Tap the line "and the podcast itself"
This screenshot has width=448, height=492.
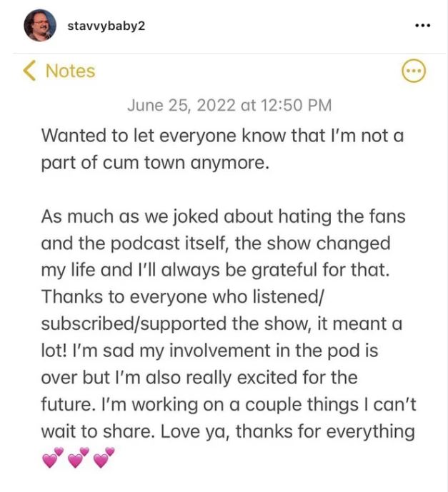216,244
